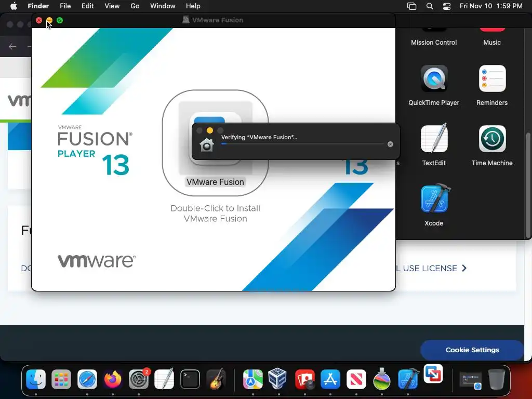This screenshot has width=532, height=399.
Task: Go back in the browser window
Action: pos(12,46)
